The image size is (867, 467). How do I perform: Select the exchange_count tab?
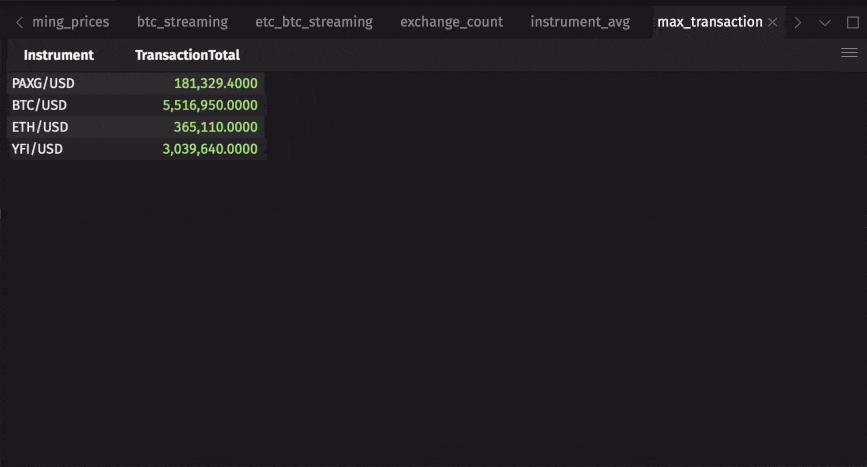point(451,22)
